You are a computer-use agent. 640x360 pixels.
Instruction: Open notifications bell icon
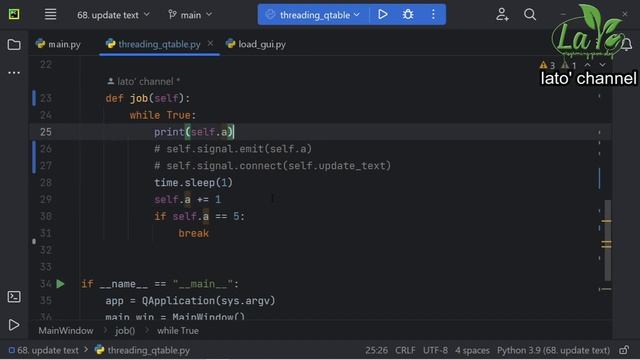click(627, 44)
